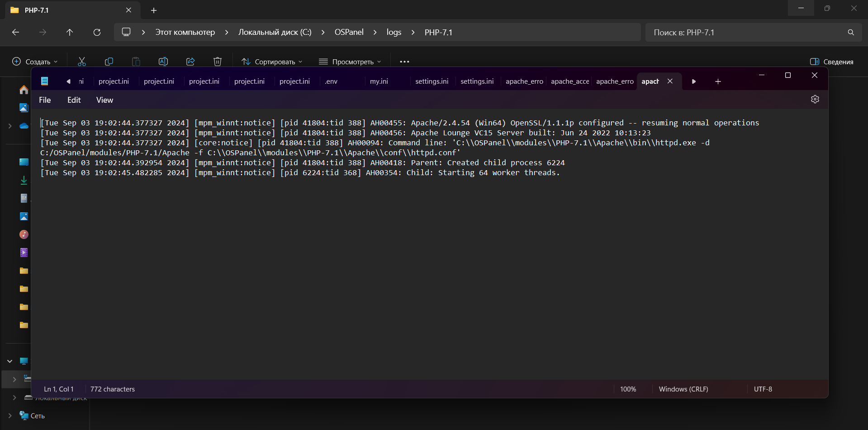Open Gallery in the Explorer sidebar

point(24,108)
